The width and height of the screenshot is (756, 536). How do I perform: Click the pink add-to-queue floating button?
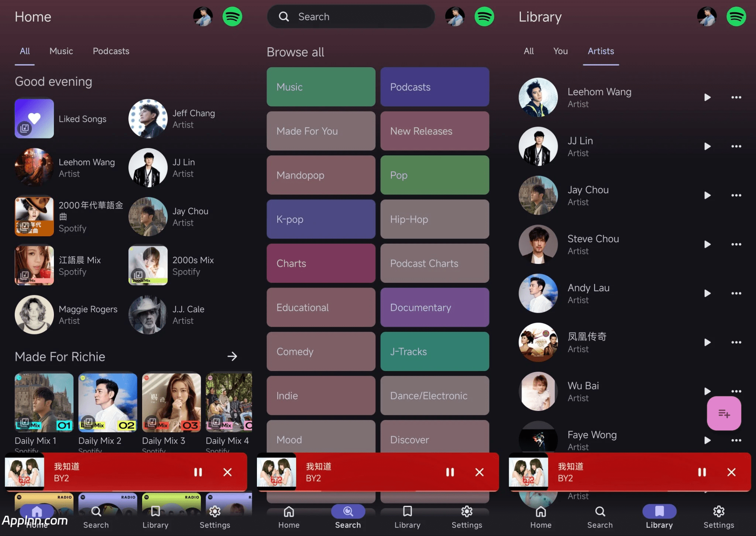click(x=724, y=413)
